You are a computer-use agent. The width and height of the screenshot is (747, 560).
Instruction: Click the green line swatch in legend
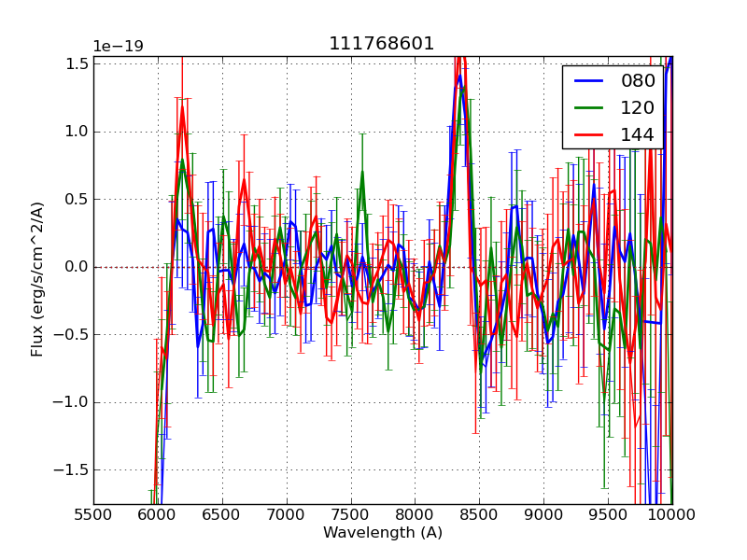pyautogui.click(x=588, y=108)
